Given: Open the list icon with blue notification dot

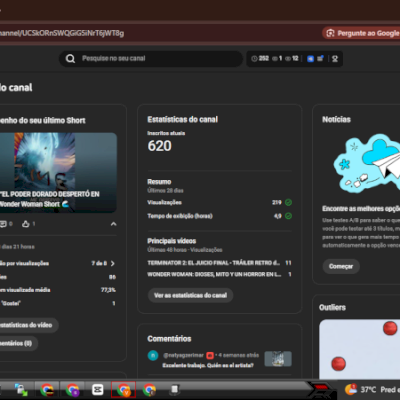Looking at the screenshot, I should point(320,59).
